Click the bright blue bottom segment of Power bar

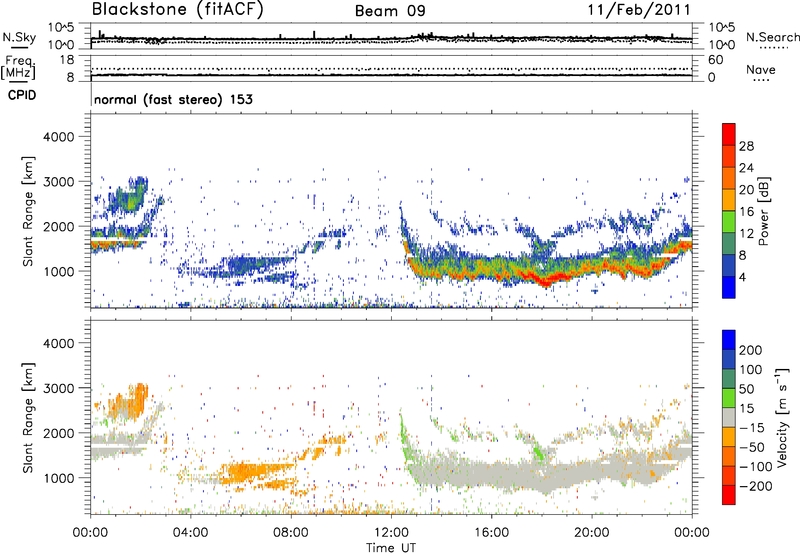(729, 287)
